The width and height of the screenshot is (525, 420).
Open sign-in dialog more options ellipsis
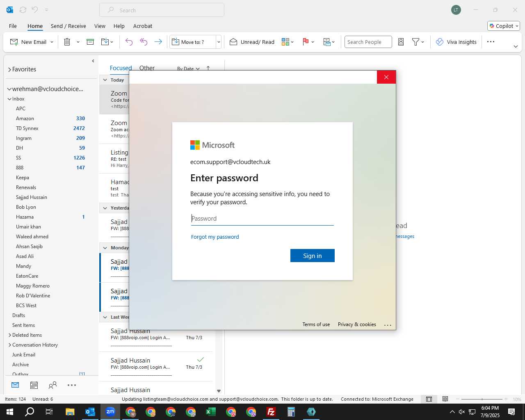pyautogui.click(x=388, y=325)
